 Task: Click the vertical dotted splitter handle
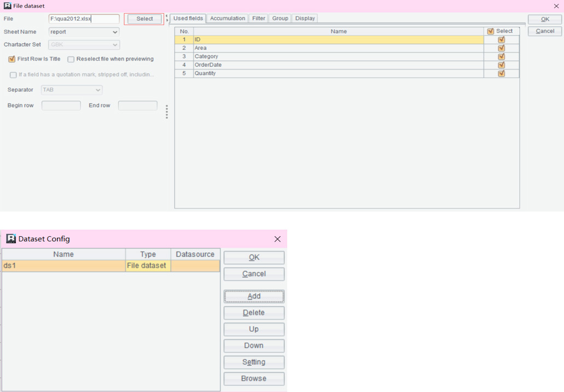coord(166,112)
